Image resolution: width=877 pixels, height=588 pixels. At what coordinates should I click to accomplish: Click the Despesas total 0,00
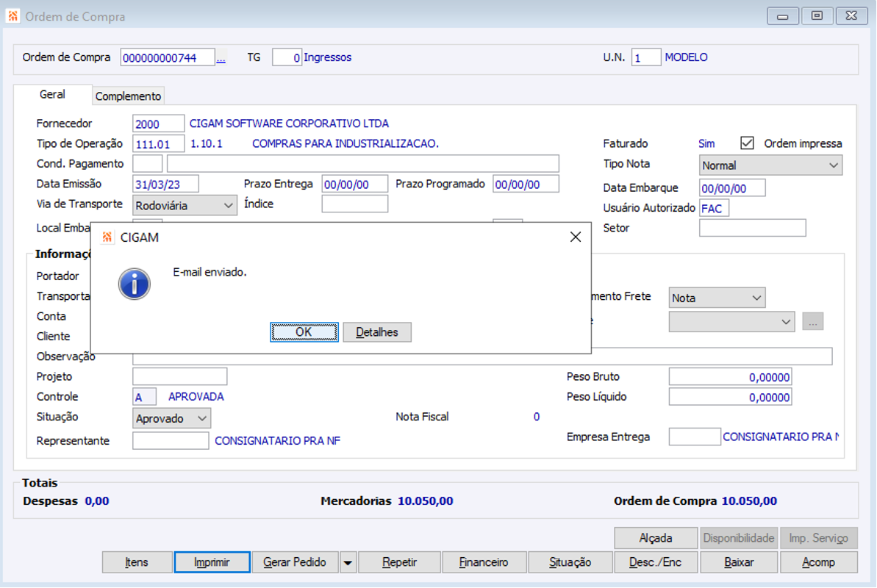(97, 501)
